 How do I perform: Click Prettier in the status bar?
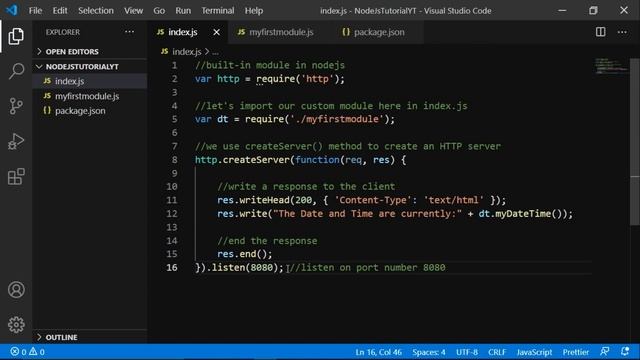[x=576, y=351]
